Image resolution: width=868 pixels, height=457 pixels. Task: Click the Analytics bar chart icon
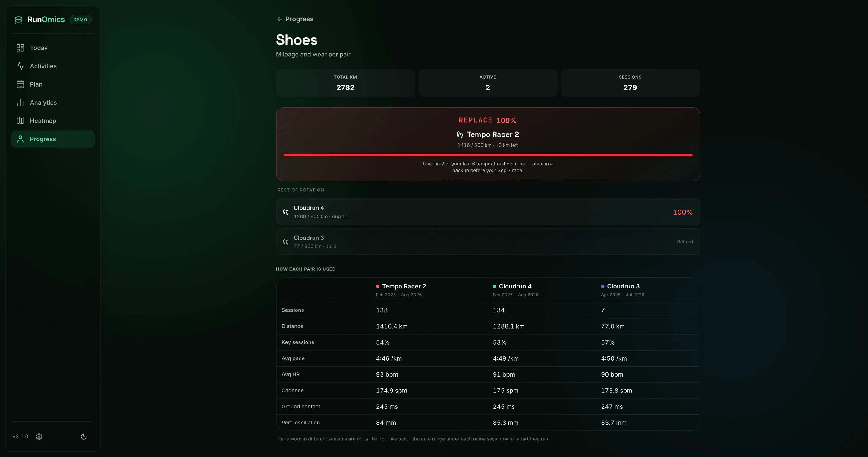[20, 102]
